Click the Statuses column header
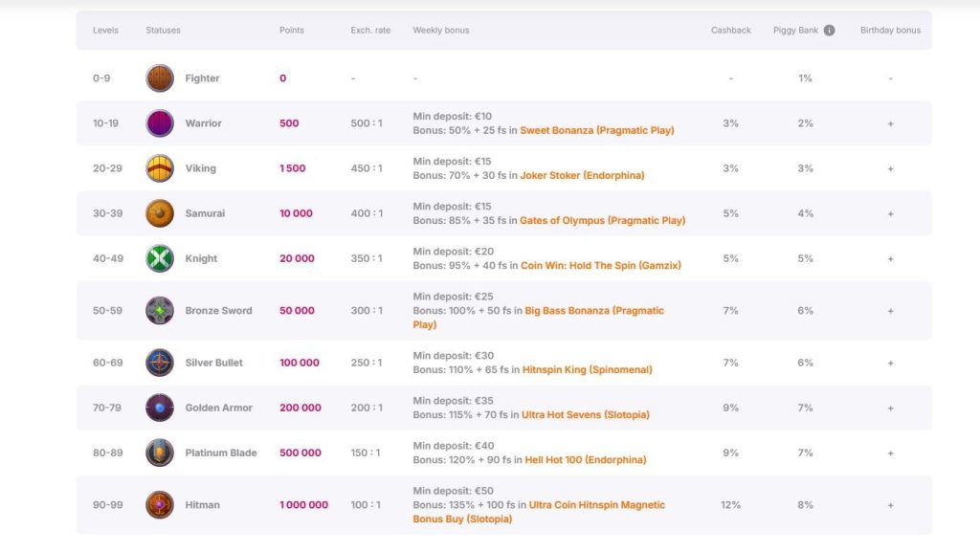 coord(163,30)
